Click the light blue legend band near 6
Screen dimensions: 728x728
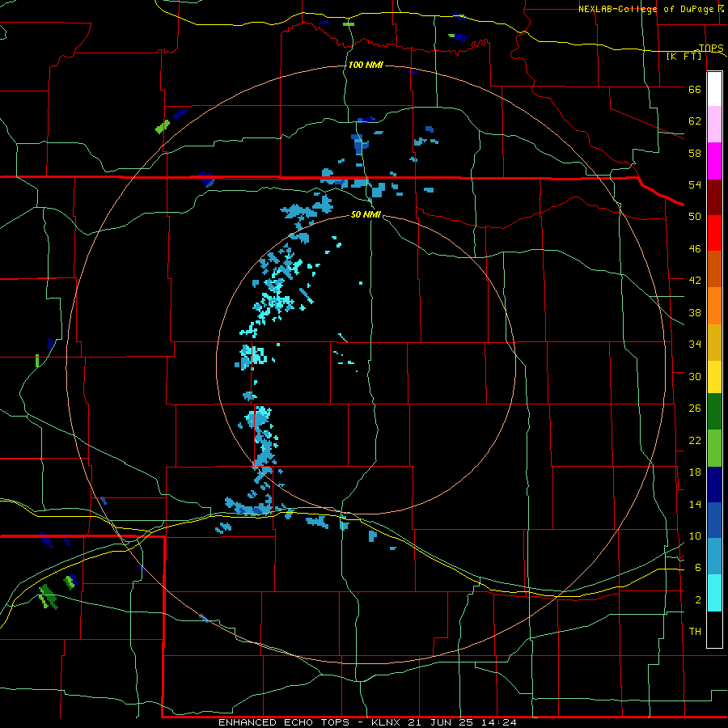[x=714, y=556]
